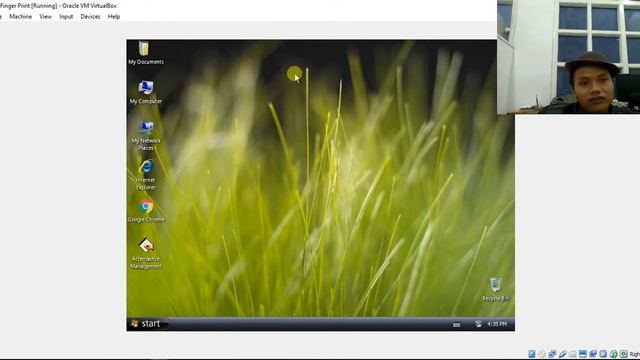Click the hard disk activity status icon
Screen dimensions: 640x360
531,354
